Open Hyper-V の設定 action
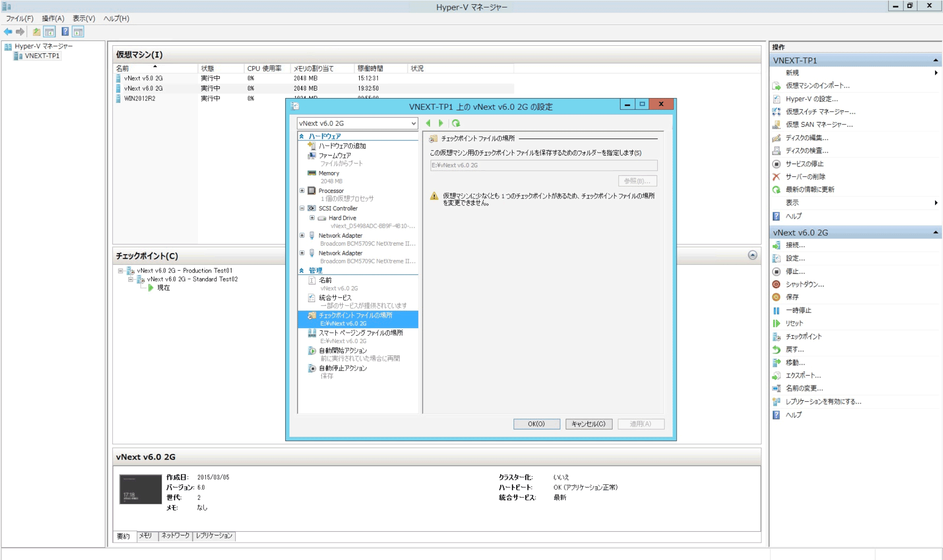Image resolution: width=943 pixels, height=560 pixels. [811, 99]
